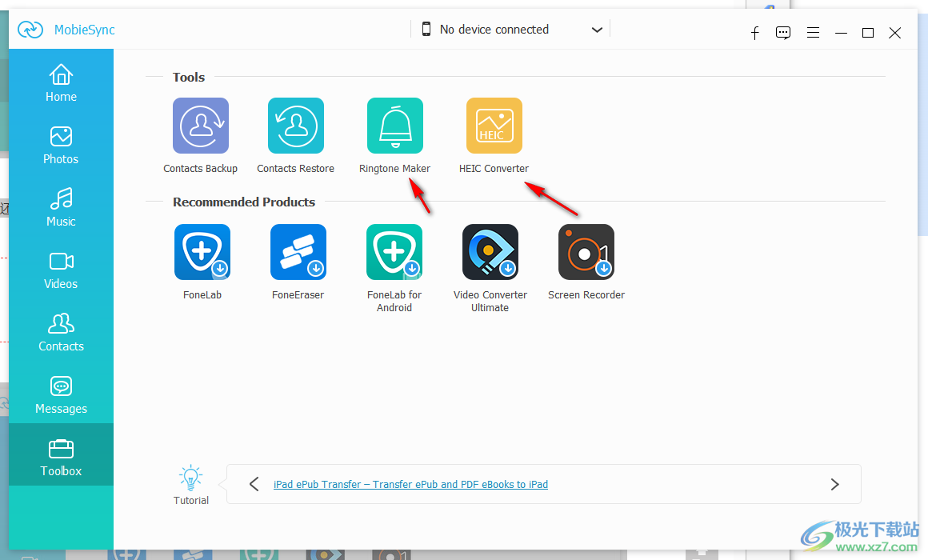Download FoneLab for Android
This screenshot has width=928, height=560.
click(x=394, y=251)
